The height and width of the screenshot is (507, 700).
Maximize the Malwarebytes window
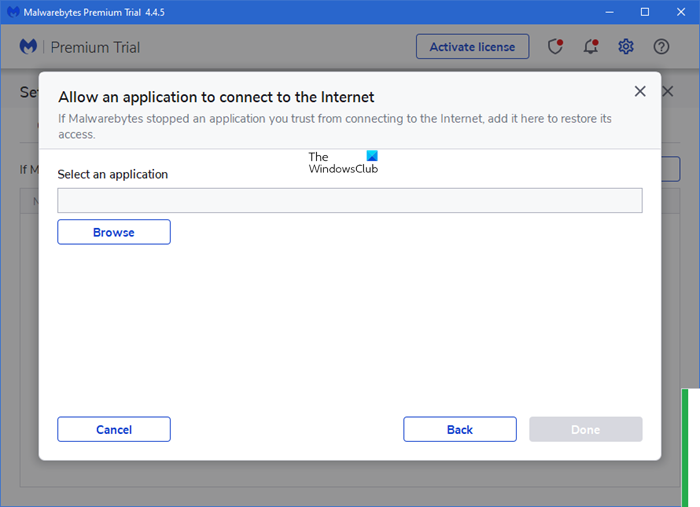click(645, 13)
